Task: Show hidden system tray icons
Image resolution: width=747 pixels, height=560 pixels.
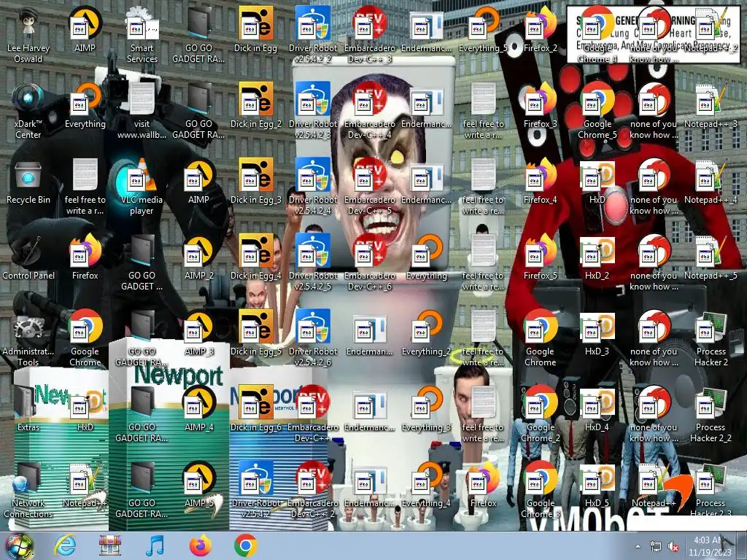Action: coord(638,546)
